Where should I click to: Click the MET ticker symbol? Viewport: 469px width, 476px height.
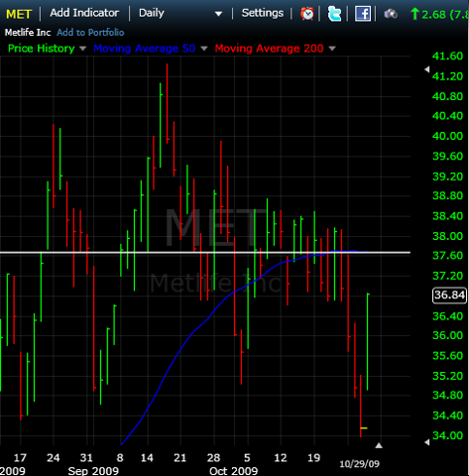(x=19, y=14)
